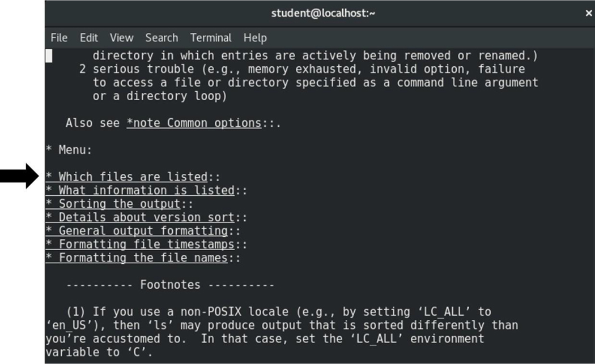Screen dimensions: 595x364
Task: Select the "Which files are listed" entry
Action: 133,177
